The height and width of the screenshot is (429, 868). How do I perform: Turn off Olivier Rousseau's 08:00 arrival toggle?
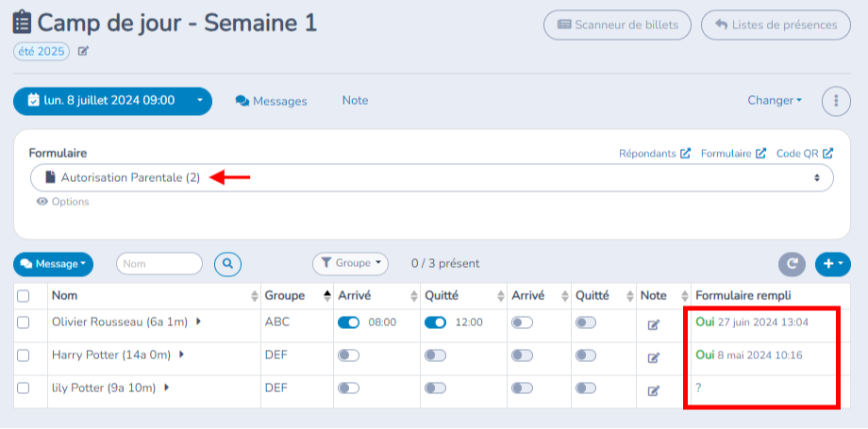coord(349,322)
